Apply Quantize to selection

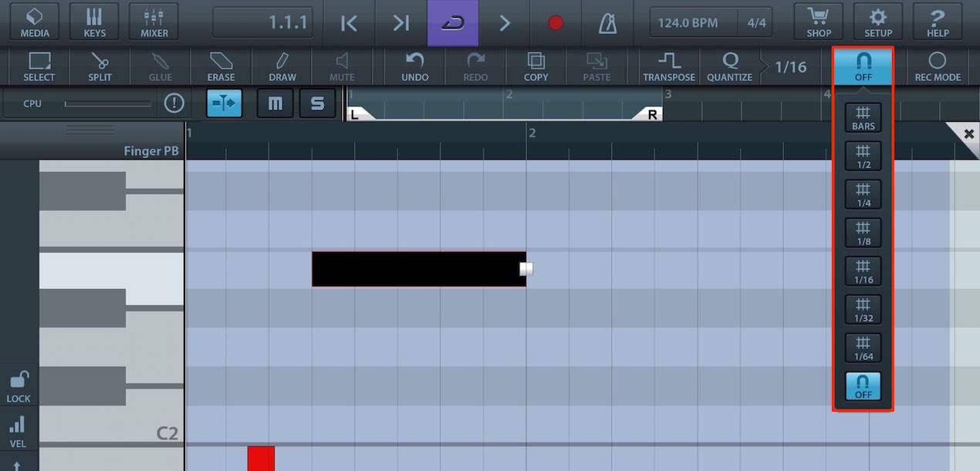[729, 66]
